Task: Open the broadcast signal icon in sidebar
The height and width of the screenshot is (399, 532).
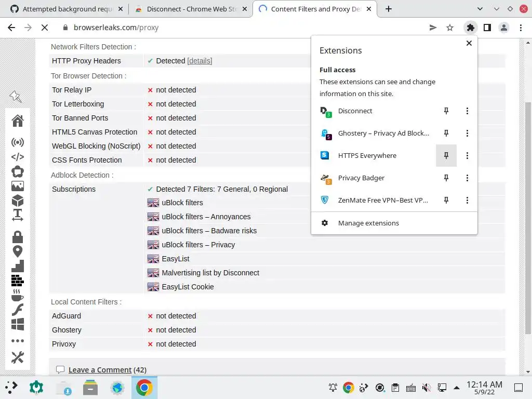Action: 18,142
